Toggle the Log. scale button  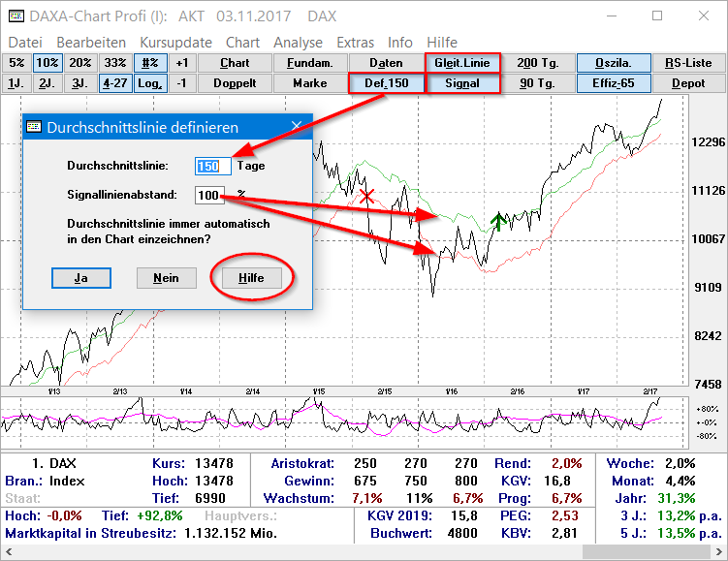[x=149, y=83]
